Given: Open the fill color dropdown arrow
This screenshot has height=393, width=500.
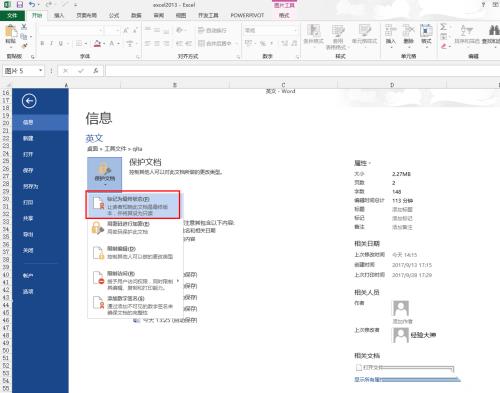Looking at the screenshot, I should [x=104, y=44].
